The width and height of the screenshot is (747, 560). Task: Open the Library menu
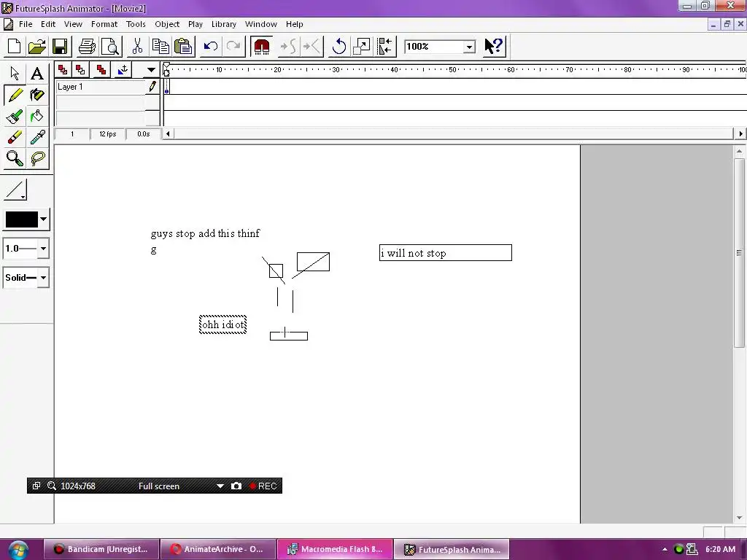pyautogui.click(x=224, y=24)
